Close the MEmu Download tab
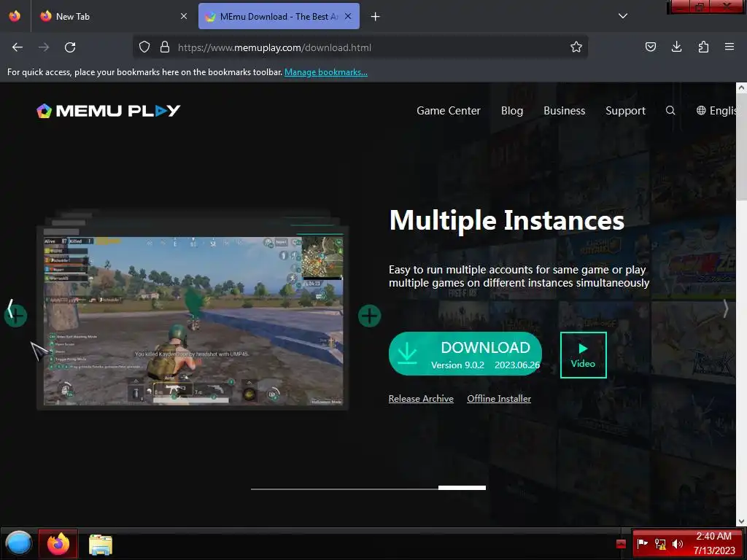The width and height of the screenshot is (747, 560). coord(348,16)
